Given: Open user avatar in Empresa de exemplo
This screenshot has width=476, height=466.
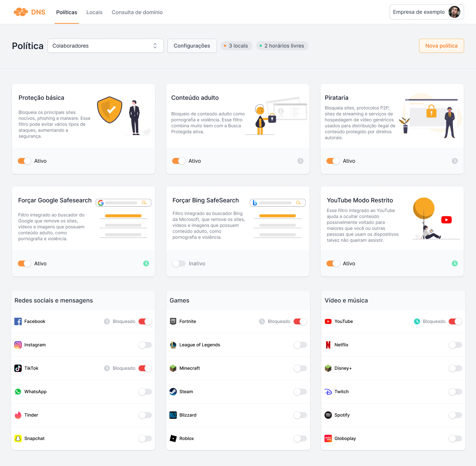Looking at the screenshot, I should click(x=454, y=12).
